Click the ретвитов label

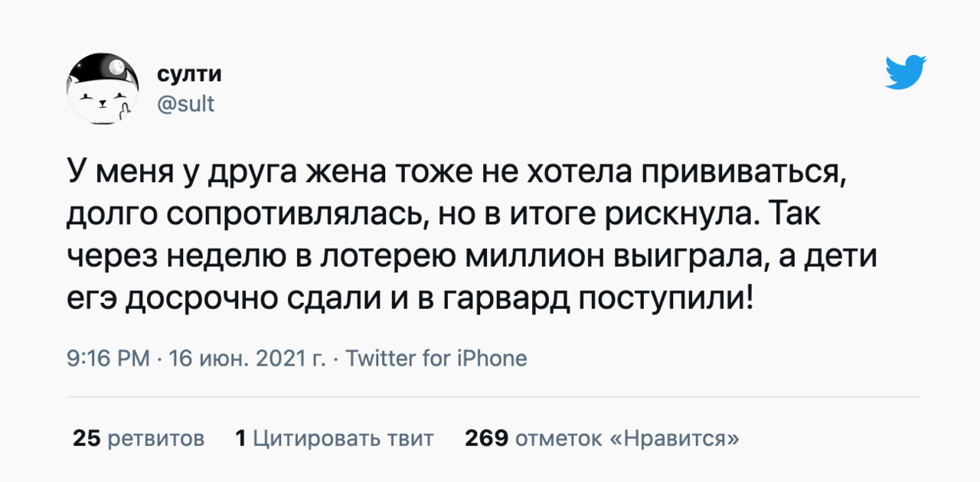coord(156,438)
